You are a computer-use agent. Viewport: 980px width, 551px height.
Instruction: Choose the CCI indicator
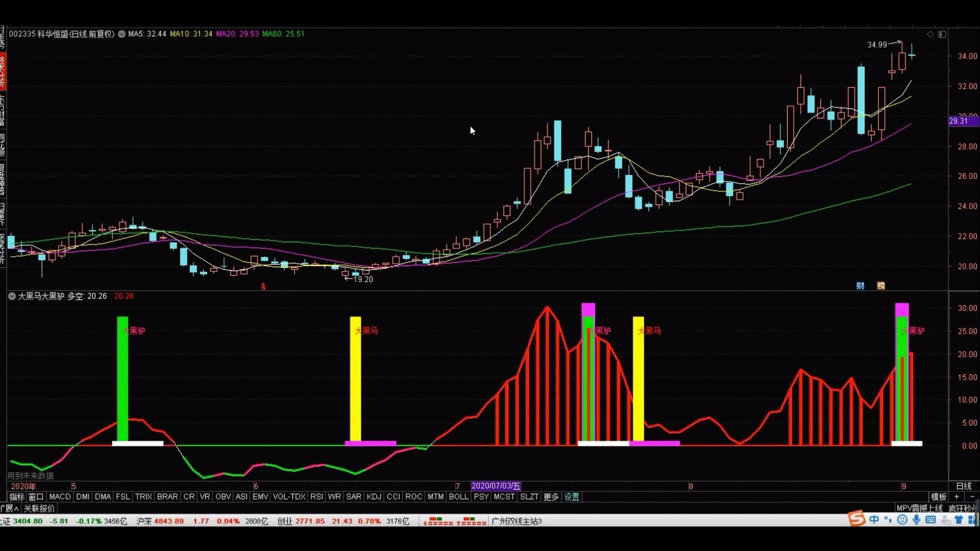(394, 496)
